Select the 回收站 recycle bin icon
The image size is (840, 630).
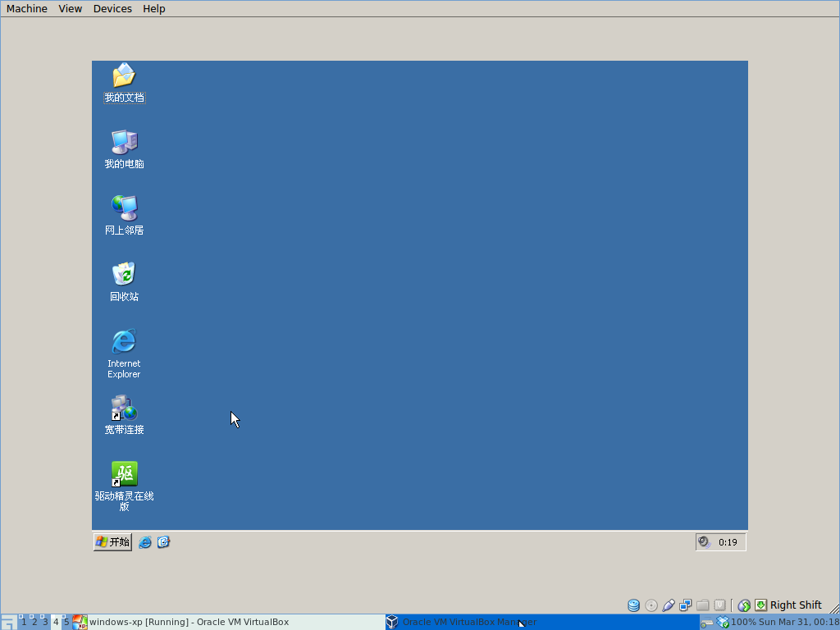[125, 282]
